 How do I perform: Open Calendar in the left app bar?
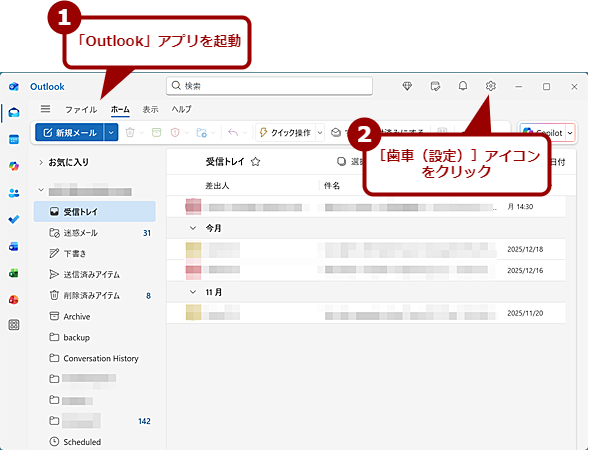[x=14, y=139]
